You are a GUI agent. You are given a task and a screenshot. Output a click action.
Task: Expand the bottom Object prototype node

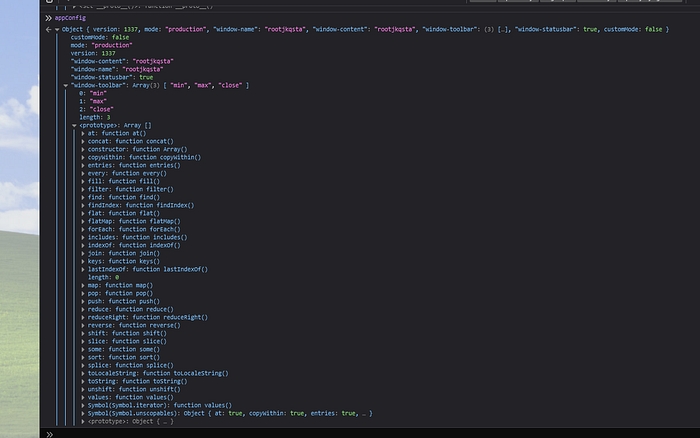coord(83,421)
